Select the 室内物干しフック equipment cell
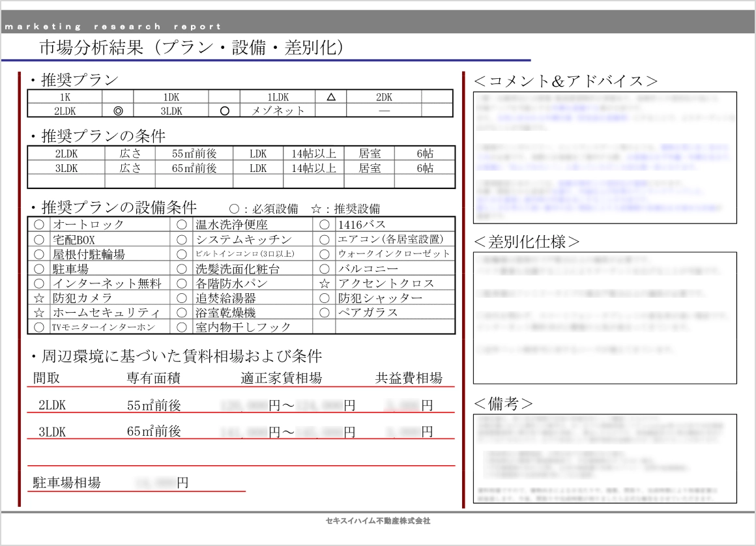756x546 pixels. 243,327
